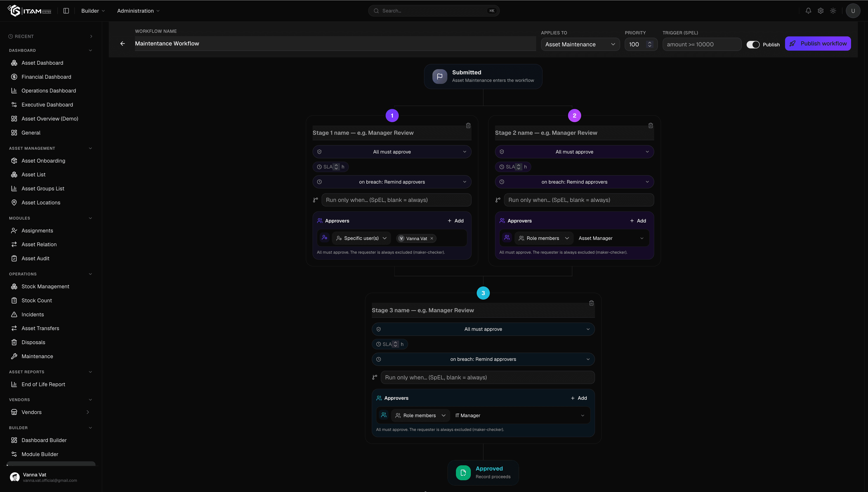The width and height of the screenshot is (868, 492).
Task: Delete Stage 2 with trash icon
Action: (651, 125)
